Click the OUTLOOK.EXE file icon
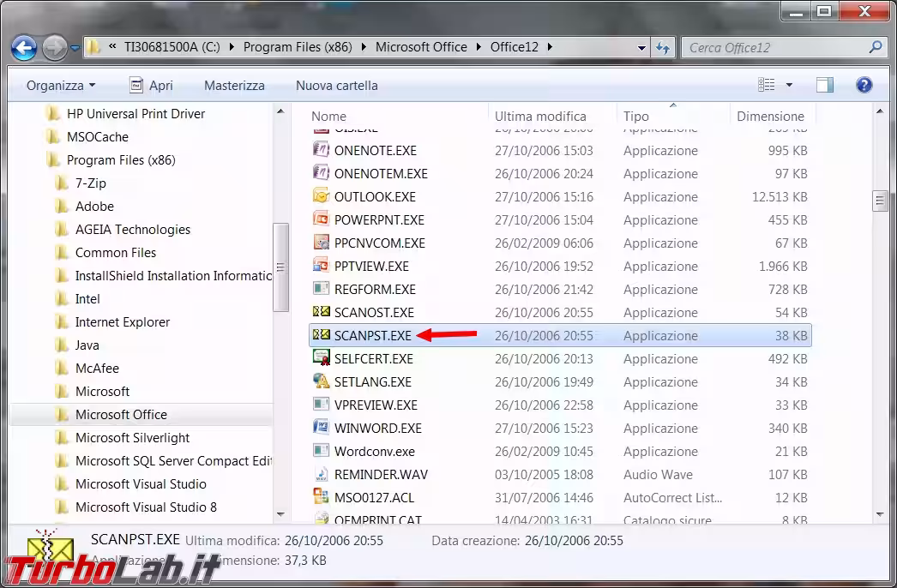The image size is (897, 588). click(x=321, y=196)
